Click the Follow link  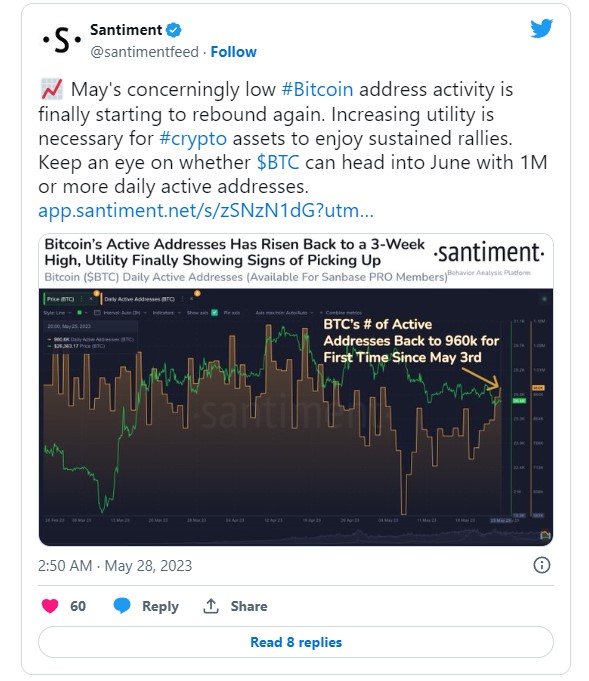tap(234, 52)
